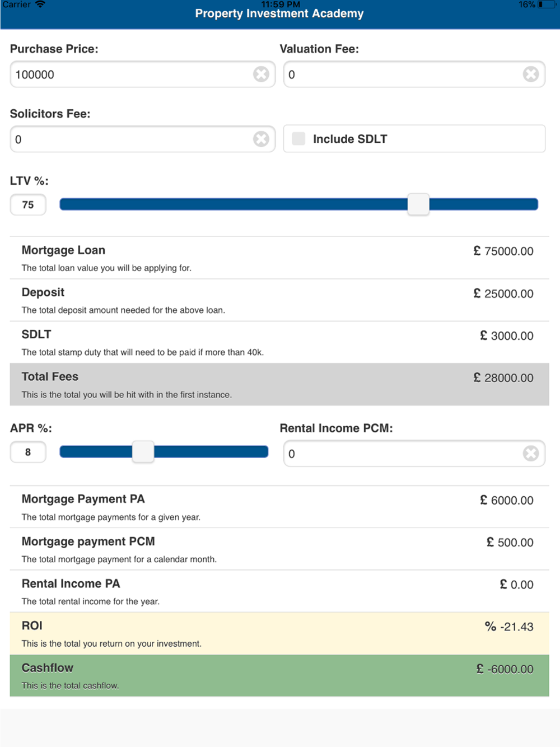Tap the Cashflow result row
Viewport: 560px width, 747px height.
tap(279, 675)
